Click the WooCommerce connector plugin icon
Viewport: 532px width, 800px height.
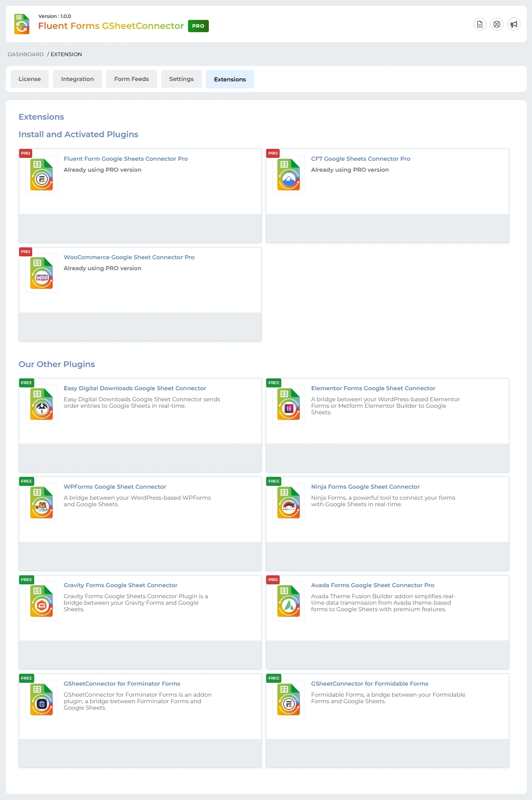(42, 273)
